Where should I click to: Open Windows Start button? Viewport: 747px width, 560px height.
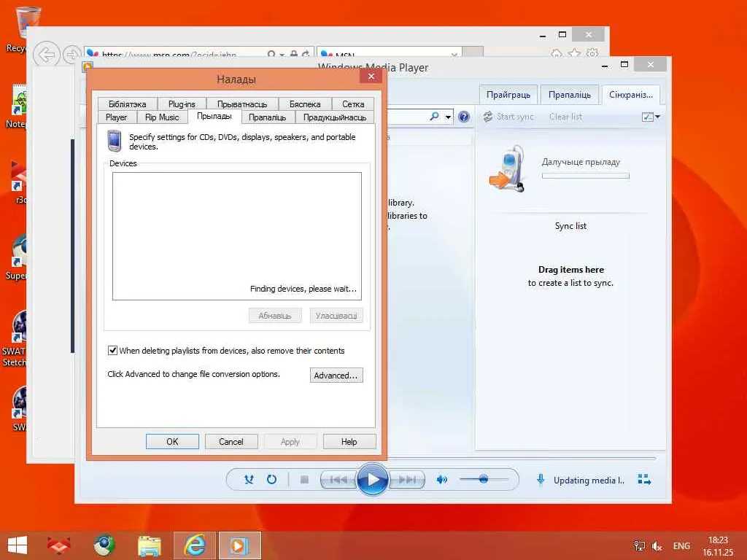(18, 545)
